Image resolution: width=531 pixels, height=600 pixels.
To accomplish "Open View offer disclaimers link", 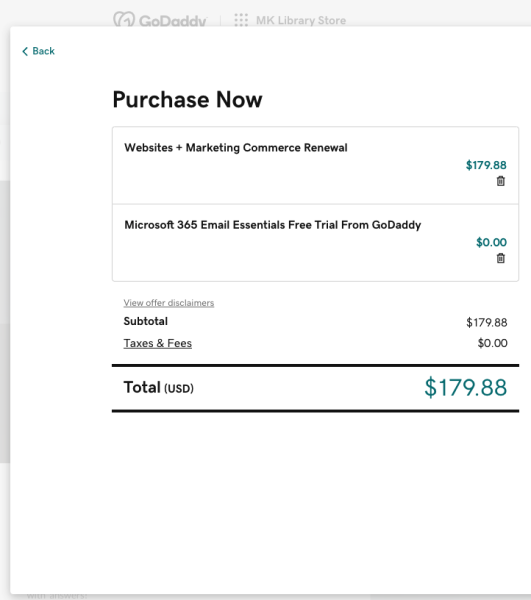I will tap(169, 303).
